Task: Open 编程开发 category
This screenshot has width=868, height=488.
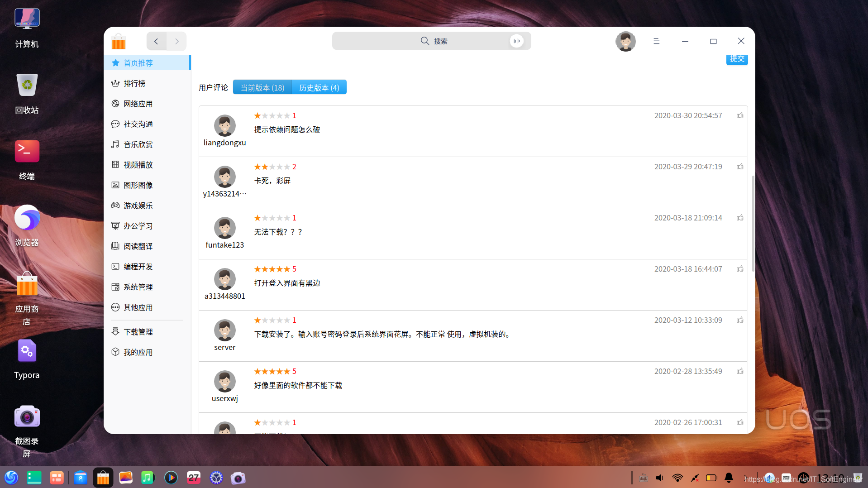Action: pyautogui.click(x=147, y=267)
